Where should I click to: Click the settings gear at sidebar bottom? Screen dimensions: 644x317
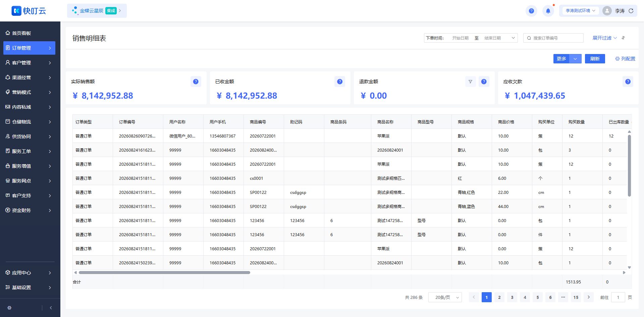click(9, 308)
